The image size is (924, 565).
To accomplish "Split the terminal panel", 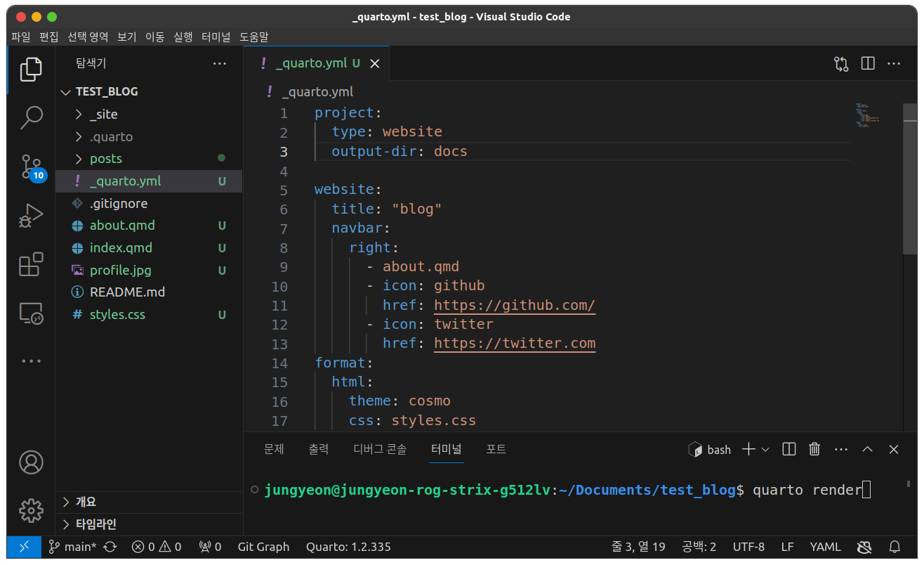I will click(x=789, y=449).
